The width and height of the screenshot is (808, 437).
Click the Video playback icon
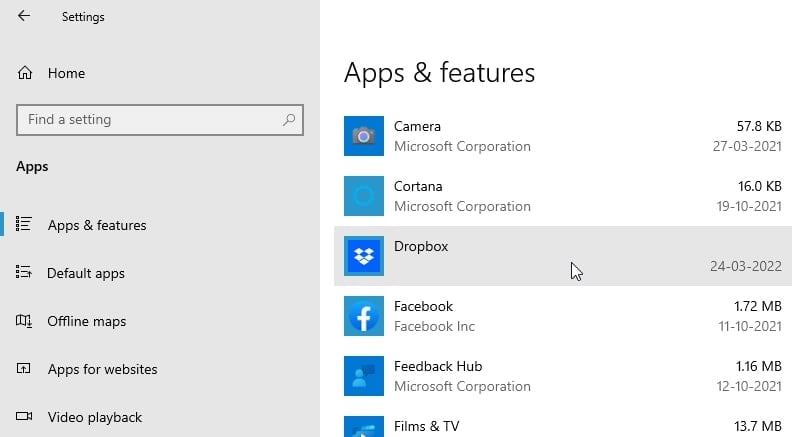click(x=24, y=416)
